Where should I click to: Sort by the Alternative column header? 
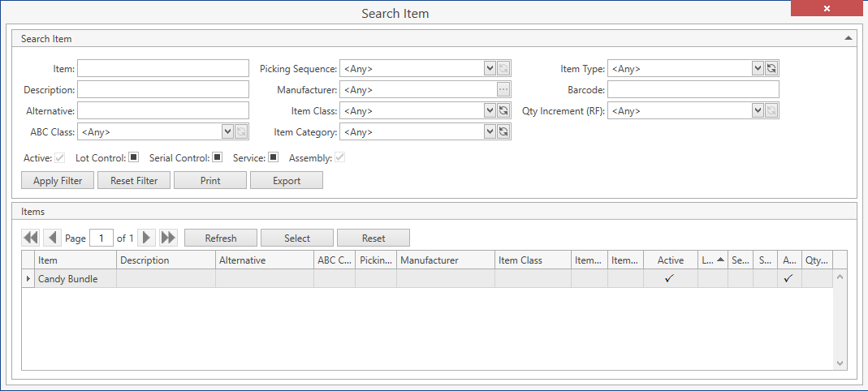click(x=265, y=260)
